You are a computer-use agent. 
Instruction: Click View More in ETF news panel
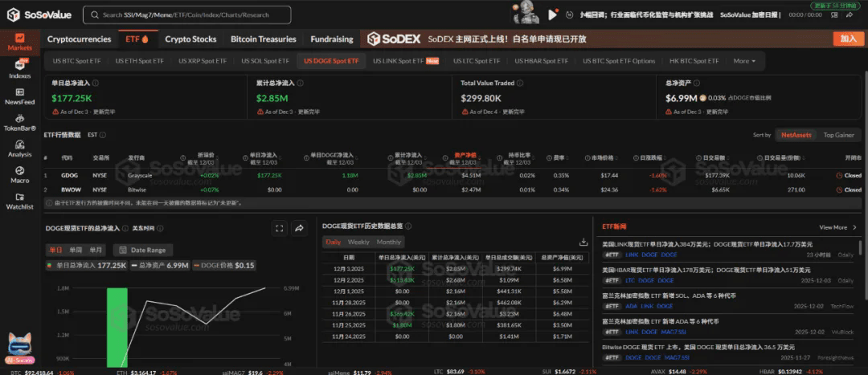(837, 227)
